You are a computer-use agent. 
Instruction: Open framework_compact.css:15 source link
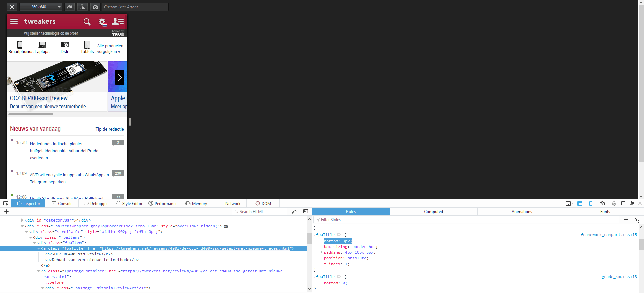pos(609,235)
